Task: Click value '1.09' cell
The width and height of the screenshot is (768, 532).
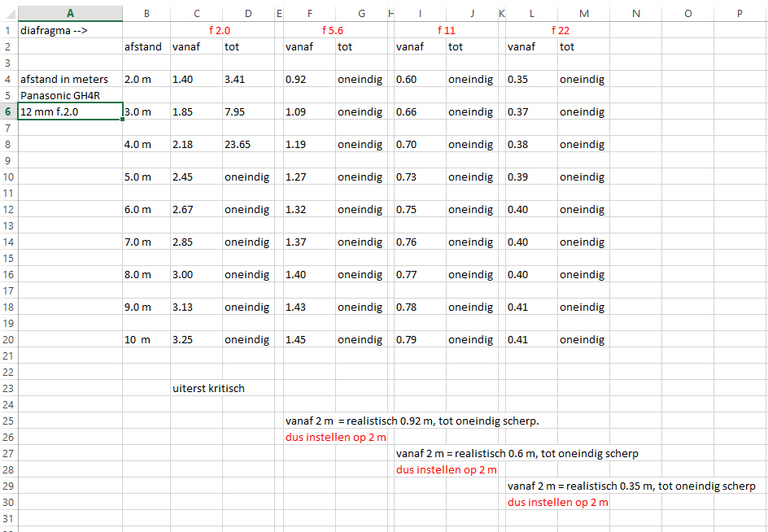Action: 309,111
